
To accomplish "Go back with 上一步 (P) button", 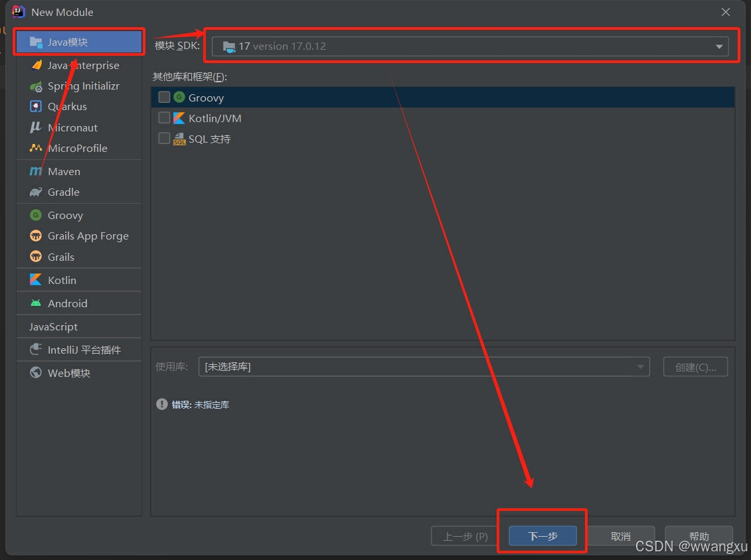I will tap(465, 536).
